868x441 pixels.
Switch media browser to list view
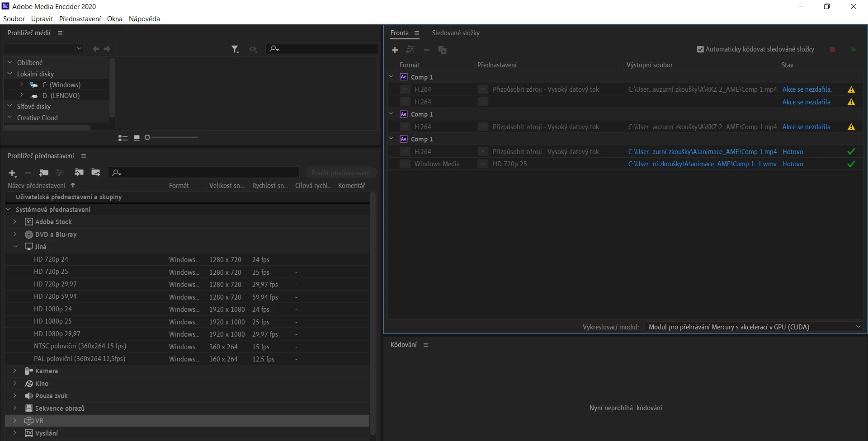click(123, 138)
